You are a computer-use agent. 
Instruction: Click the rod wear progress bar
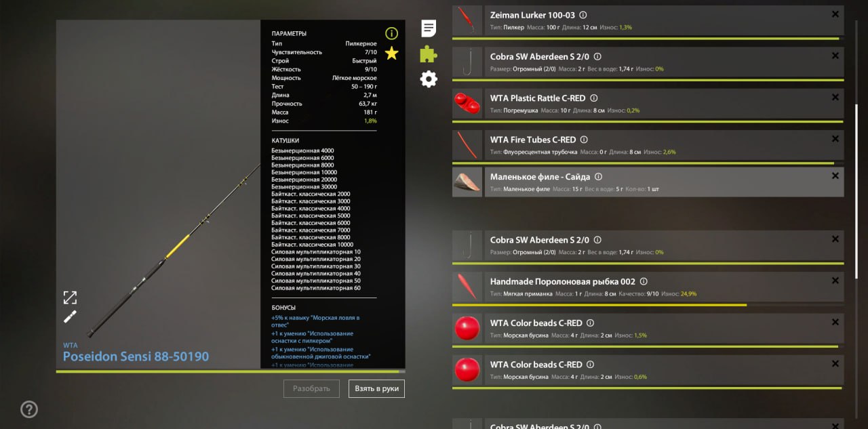[x=231, y=371]
